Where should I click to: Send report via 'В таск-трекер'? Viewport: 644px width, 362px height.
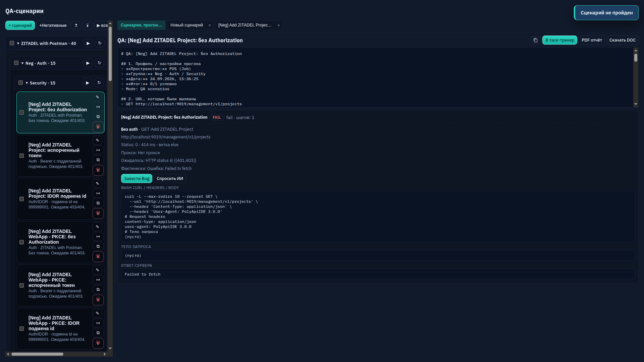[x=560, y=40]
